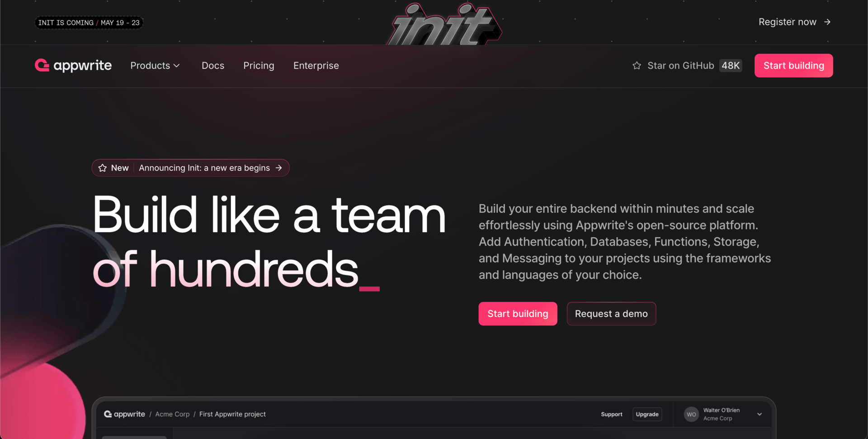The height and width of the screenshot is (439, 868).
Task: Open the Docs navigation item
Action: [213, 66]
